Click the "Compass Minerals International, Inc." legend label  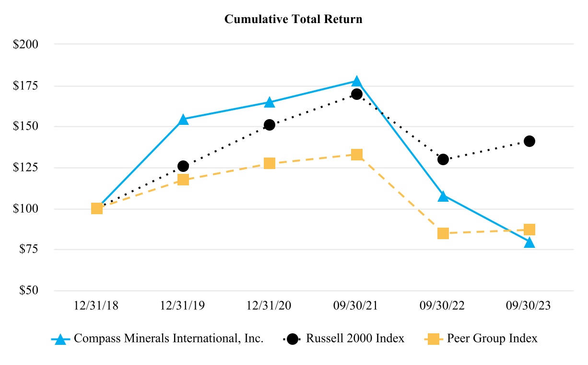[x=168, y=339]
